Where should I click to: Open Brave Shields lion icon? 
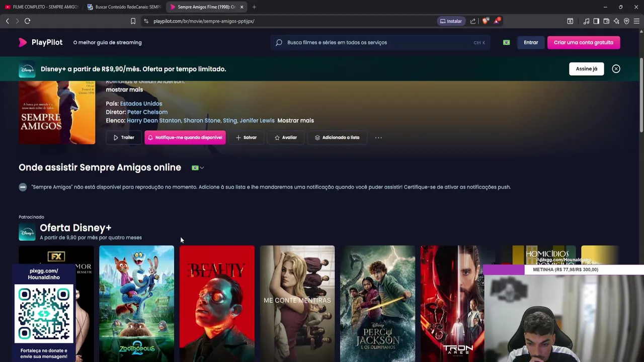click(x=485, y=21)
